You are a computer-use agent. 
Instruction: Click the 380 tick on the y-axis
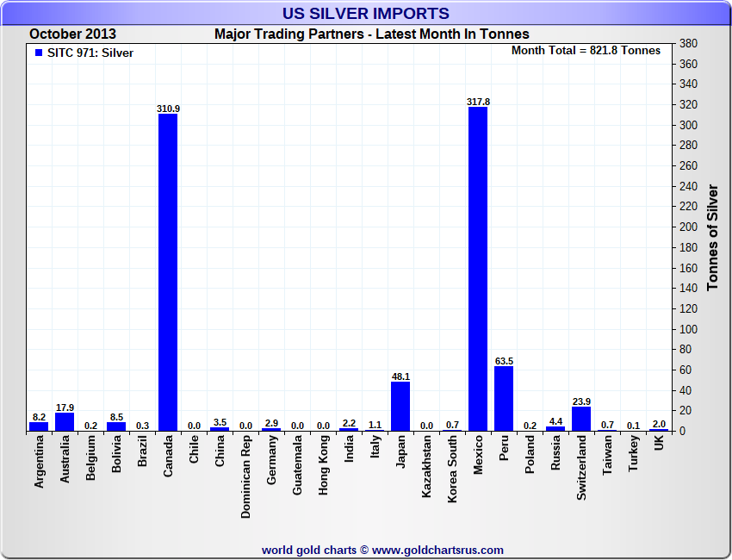pos(688,43)
